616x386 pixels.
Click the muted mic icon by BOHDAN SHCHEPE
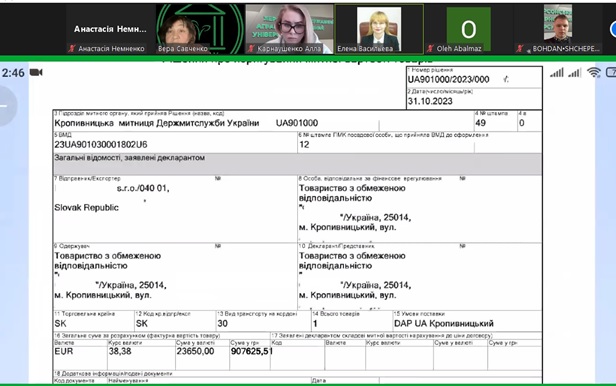[x=520, y=49]
